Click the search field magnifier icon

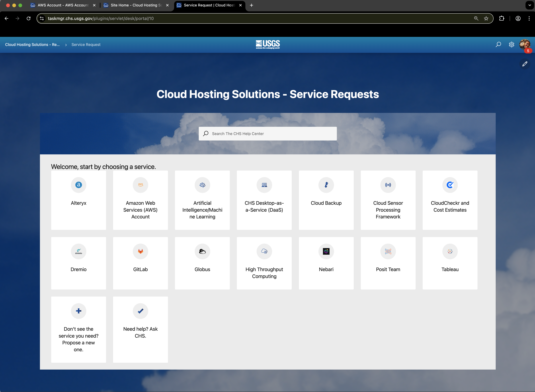[x=206, y=134]
